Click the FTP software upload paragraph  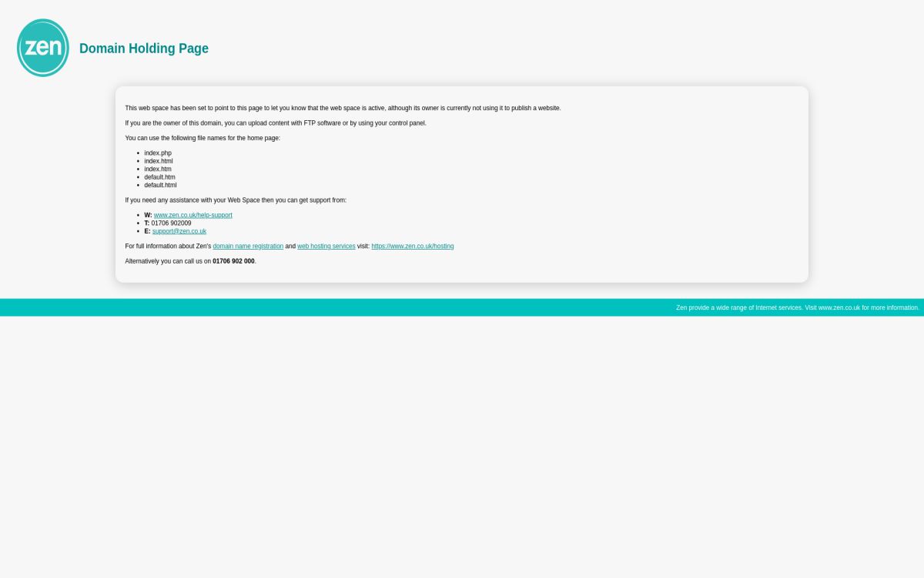pos(276,123)
